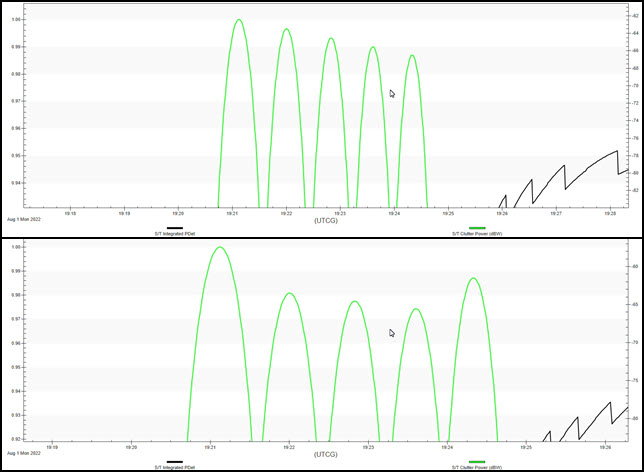The height and width of the screenshot is (472, 644).
Task: Click green S/T Clutter Power swatch, top graph
Action: click(x=477, y=228)
